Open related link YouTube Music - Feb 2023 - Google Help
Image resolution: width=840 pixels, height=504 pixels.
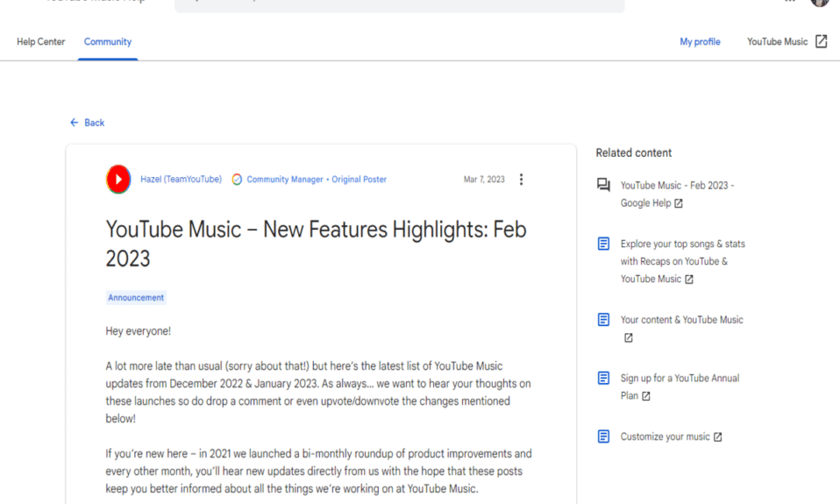[x=677, y=194]
